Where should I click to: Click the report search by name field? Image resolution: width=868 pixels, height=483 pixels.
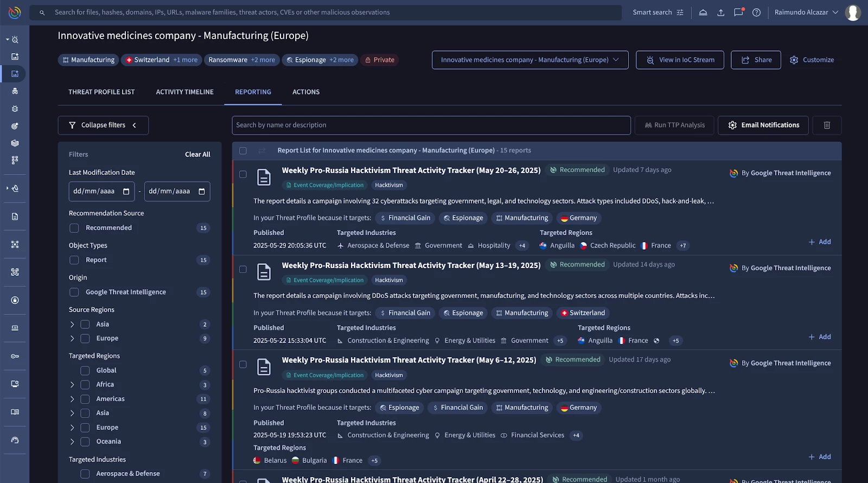(431, 125)
